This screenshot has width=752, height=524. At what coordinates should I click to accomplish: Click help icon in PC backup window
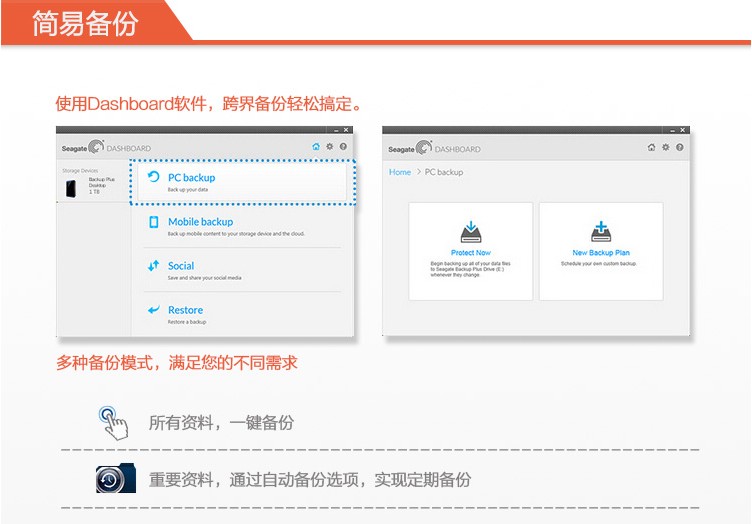pyautogui.click(x=680, y=147)
